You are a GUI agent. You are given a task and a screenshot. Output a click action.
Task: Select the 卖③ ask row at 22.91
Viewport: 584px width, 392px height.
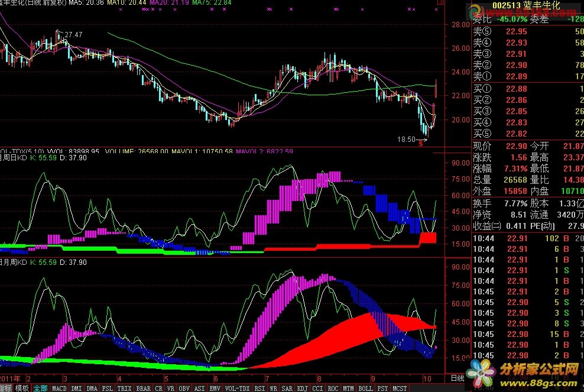(528, 54)
